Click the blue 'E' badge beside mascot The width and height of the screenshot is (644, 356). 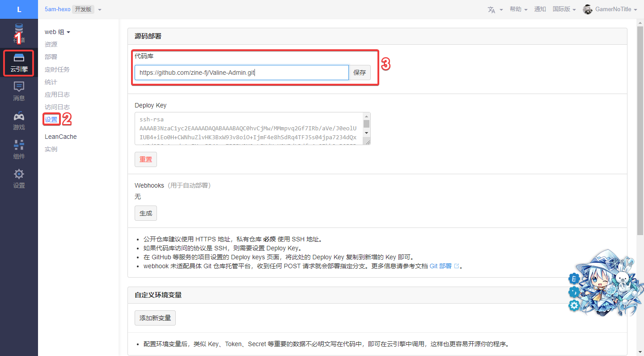point(574,279)
